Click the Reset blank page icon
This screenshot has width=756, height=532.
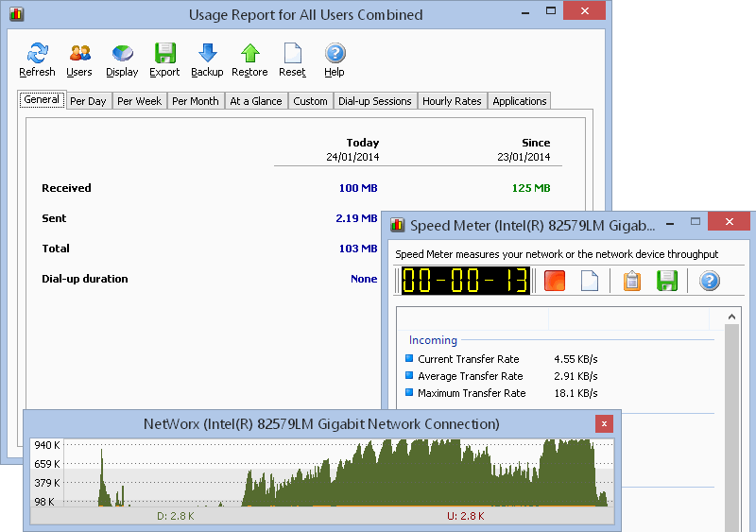[x=293, y=53]
